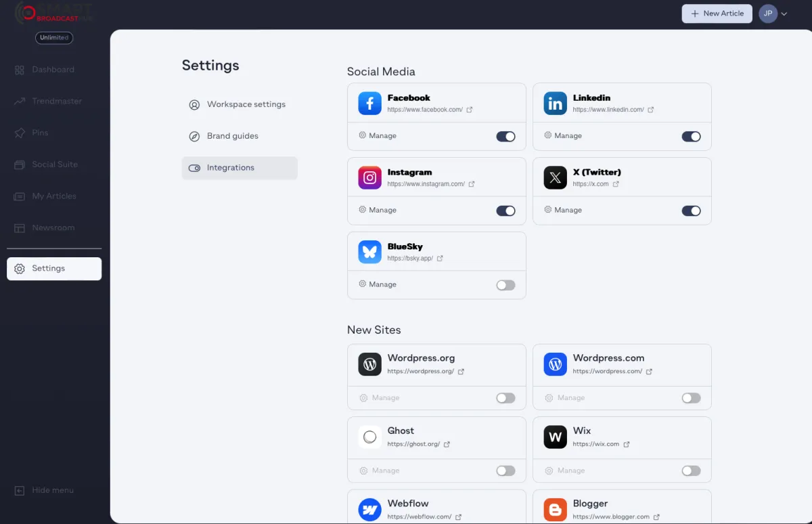Click Manage for Facebook
This screenshot has width=812, height=524.
point(378,136)
